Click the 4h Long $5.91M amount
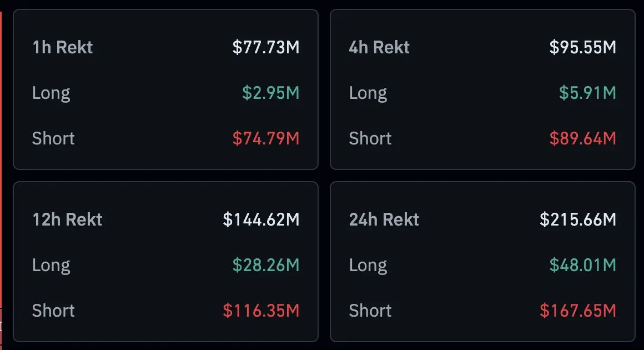This screenshot has height=350, width=644. point(588,93)
